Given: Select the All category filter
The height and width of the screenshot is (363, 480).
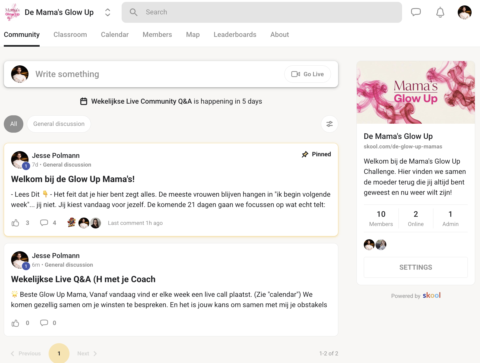Looking at the screenshot, I should (x=14, y=124).
